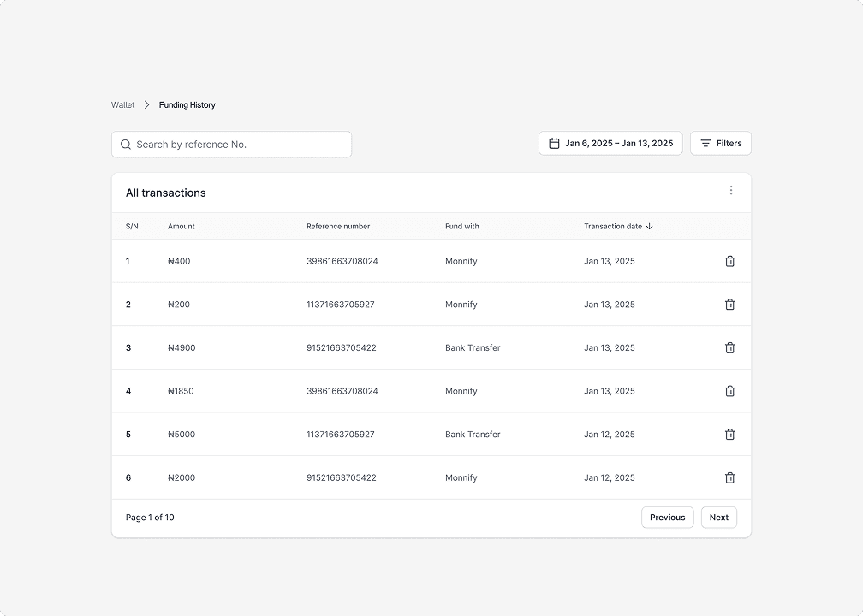This screenshot has width=863, height=616.
Task: Open the Filters panel
Action: 721,144
